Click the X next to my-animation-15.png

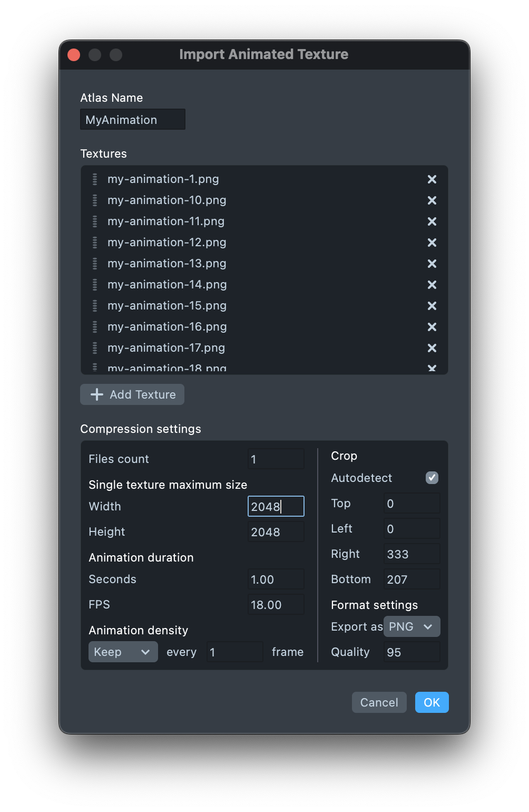(x=432, y=306)
